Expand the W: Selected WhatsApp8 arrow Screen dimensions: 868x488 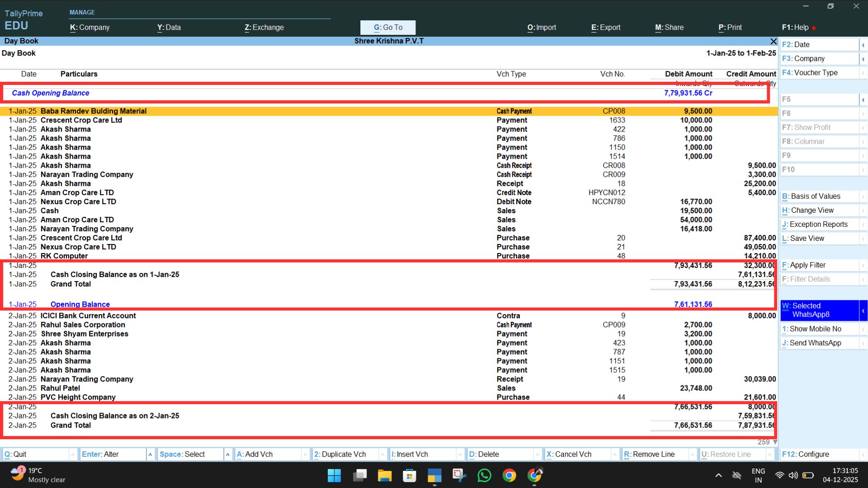click(863, 310)
